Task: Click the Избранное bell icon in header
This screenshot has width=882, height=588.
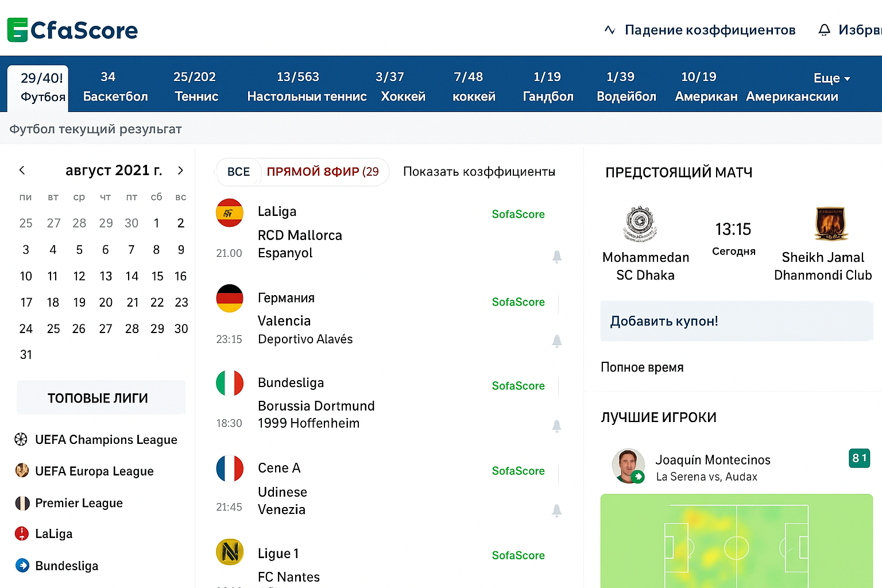Action: 824,30
